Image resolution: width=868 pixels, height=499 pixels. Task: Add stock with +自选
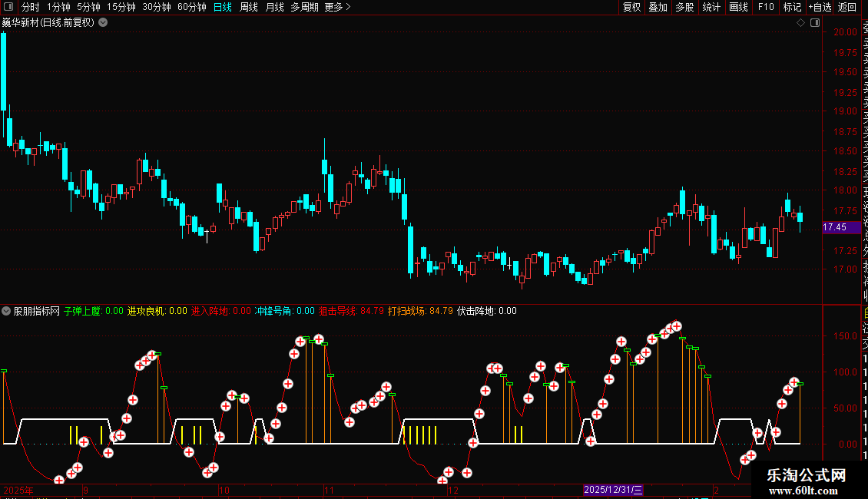[x=820, y=7]
